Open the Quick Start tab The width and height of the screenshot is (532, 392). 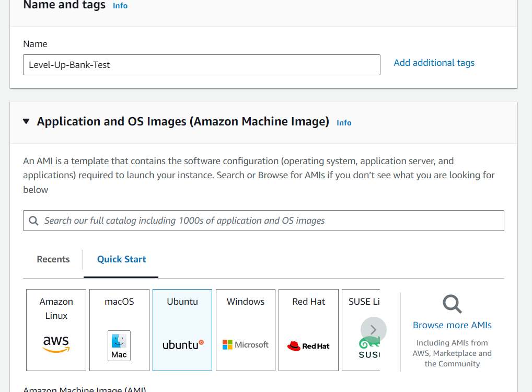(x=121, y=259)
